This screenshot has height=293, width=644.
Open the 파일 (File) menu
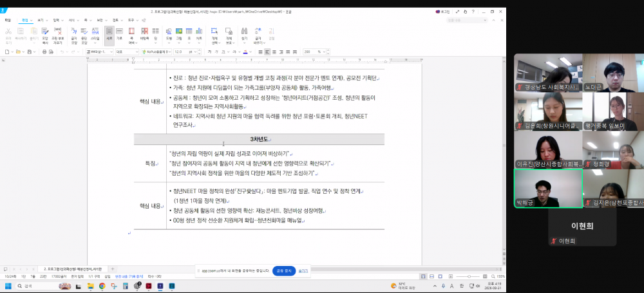coord(7,20)
